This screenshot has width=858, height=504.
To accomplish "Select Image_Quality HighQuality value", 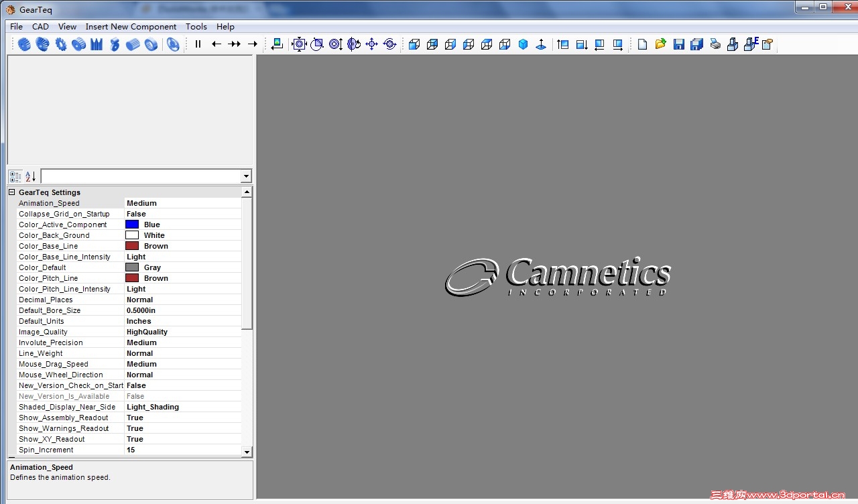I will (x=182, y=332).
